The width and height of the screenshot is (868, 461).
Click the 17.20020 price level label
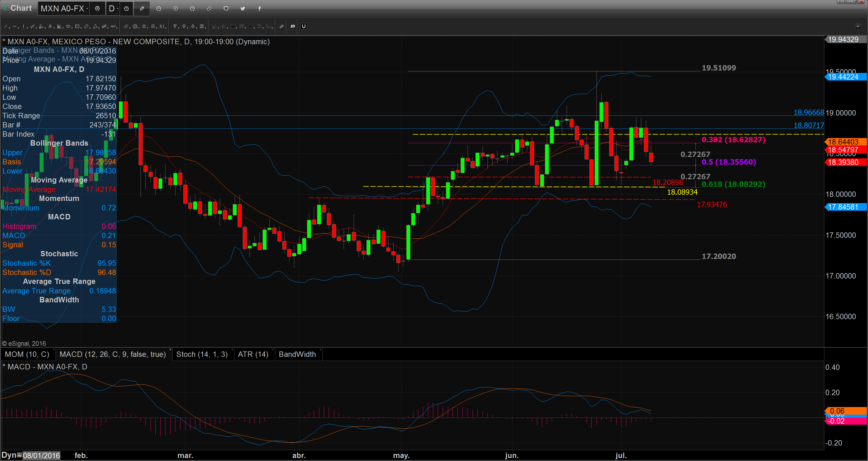pyautogui.click(x=719, y=256)
